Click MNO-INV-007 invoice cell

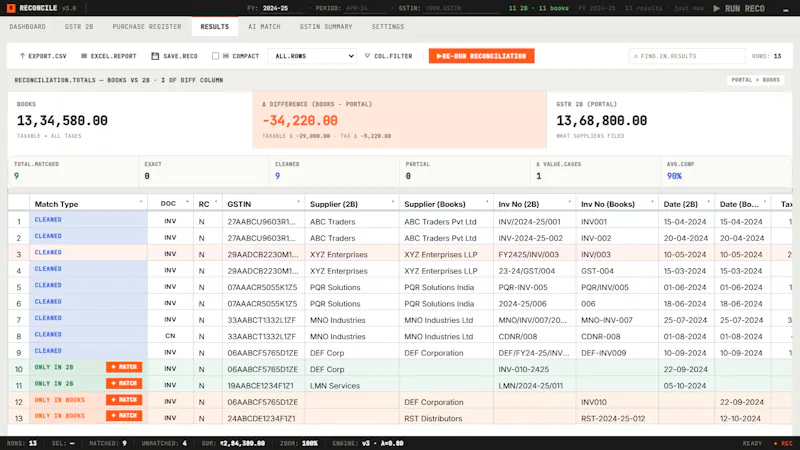click(x=607, y=320)
